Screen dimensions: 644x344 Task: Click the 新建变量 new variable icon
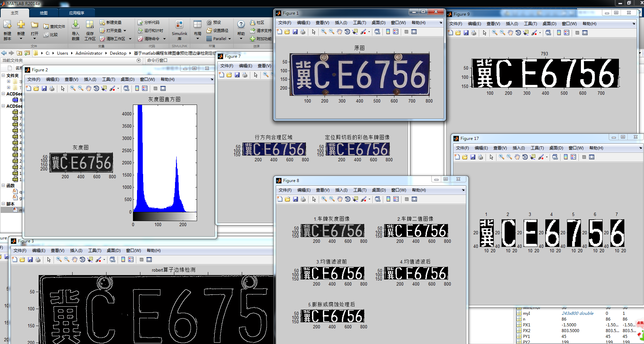pyautogui.click(x=102, y=22)
